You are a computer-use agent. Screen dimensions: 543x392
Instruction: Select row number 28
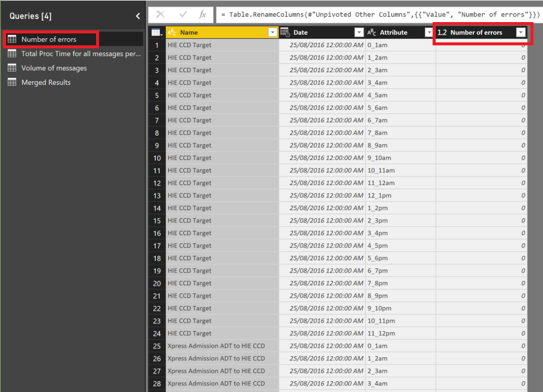click(x=157, y=384)
